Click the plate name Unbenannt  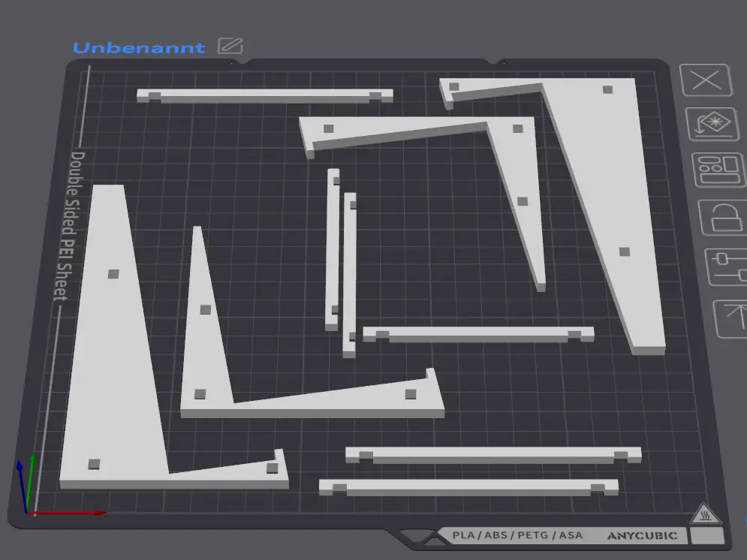[139, 47]
